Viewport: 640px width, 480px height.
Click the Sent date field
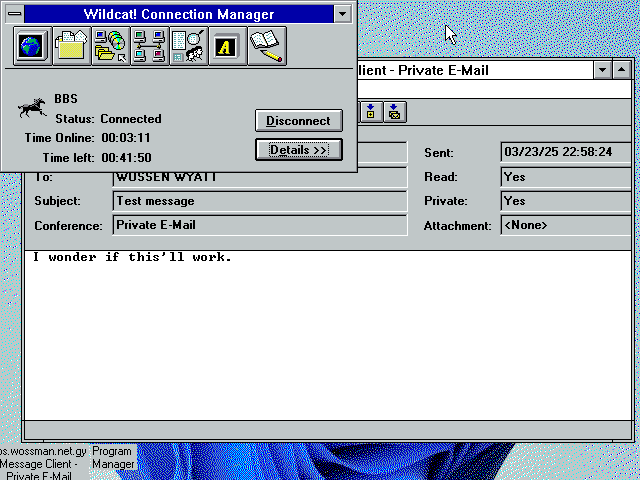[x=566, y=152]
